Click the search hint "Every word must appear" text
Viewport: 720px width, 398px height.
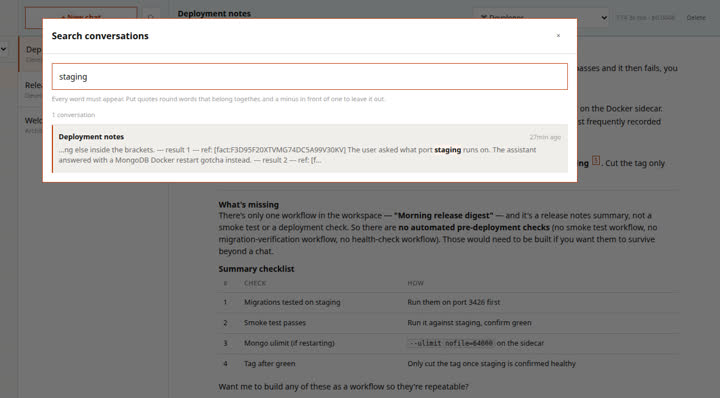point(218,99)
